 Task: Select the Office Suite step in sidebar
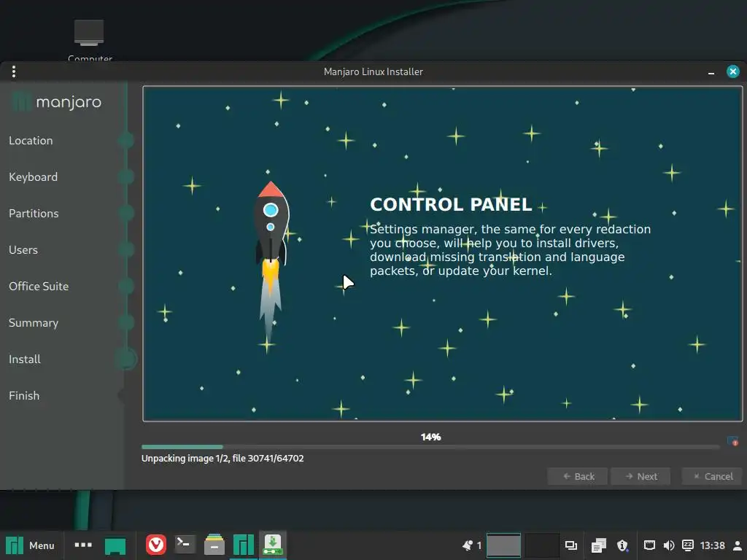point(39,286)
